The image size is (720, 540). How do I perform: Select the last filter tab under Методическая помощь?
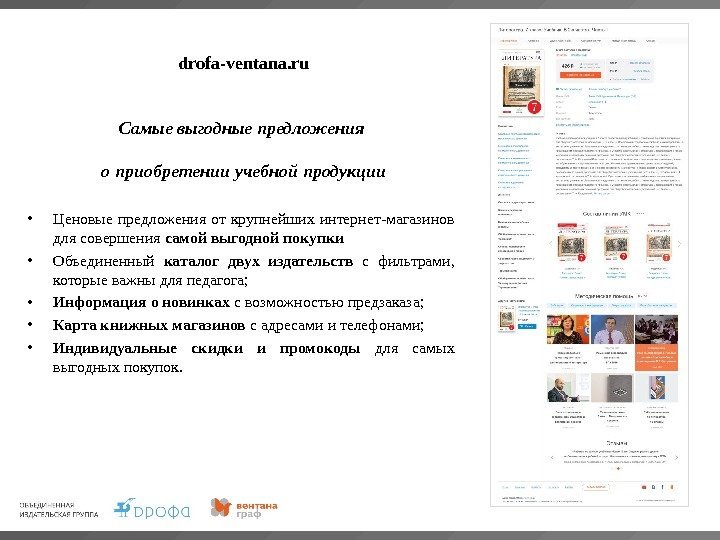[x=656, y=305]
